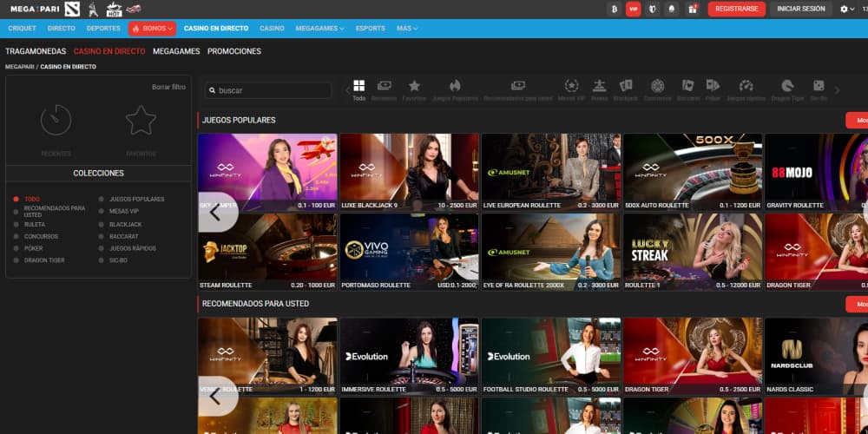
Task: Open the CRIQUET menu item
Action: [23, 29]
